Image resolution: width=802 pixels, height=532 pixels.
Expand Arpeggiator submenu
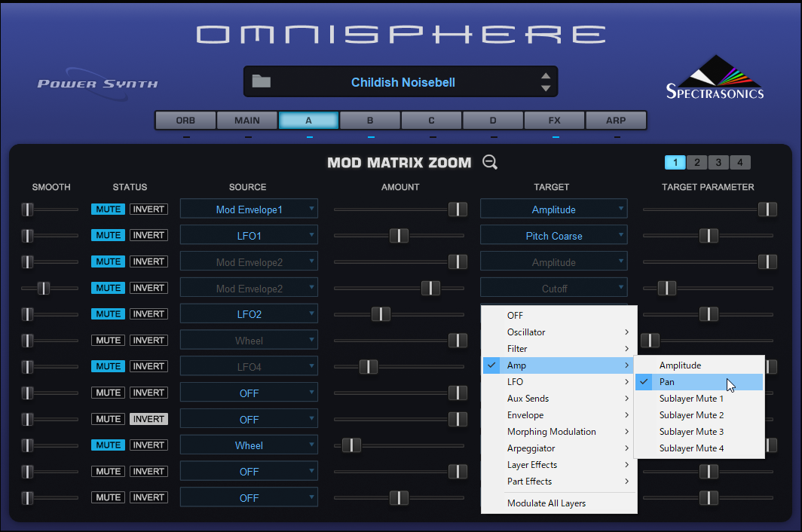[x=559, y=448]
